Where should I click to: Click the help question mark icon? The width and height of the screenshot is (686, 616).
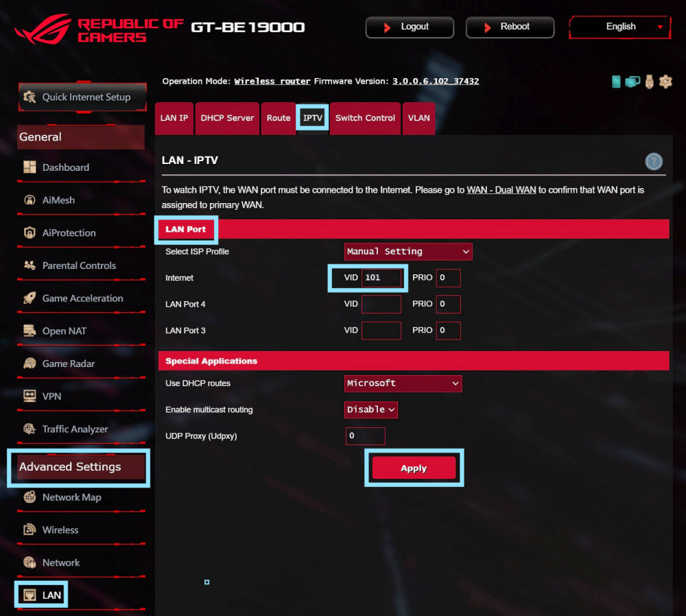[654, 161]
